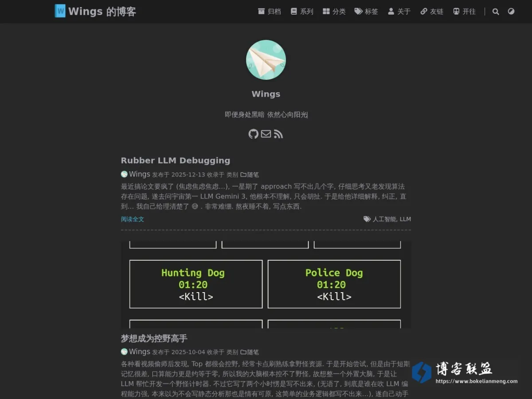
Task: Open the 梦想成为控野高手 post title
Action: (x=154, y=339)
